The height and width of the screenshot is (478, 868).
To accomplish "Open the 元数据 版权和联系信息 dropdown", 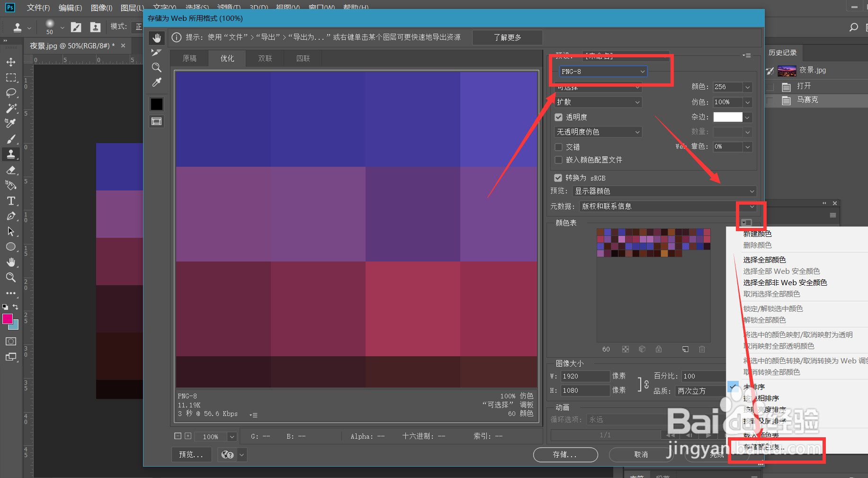I will pyautogui.click(x=668, y=206).
